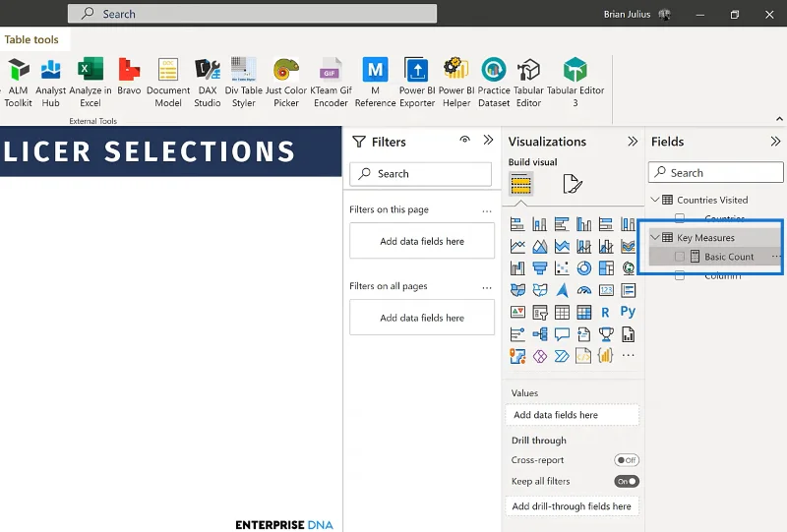Click the title bar Search box

point(252,14)
